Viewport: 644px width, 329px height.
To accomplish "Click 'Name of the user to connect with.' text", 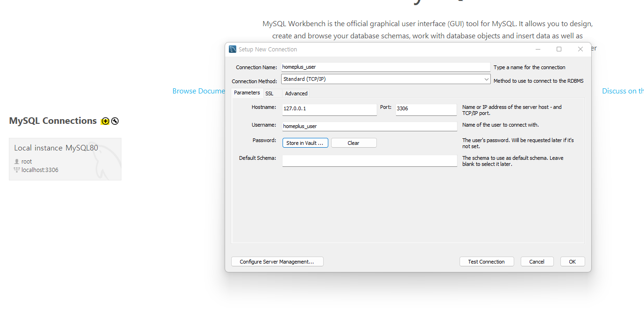I will pos(501,125).
